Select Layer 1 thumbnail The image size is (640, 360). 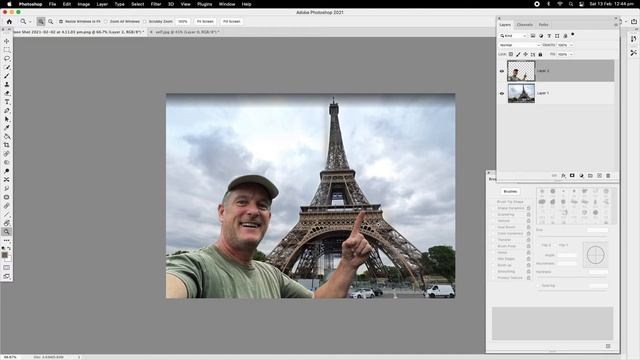click(x=521, y=93)
